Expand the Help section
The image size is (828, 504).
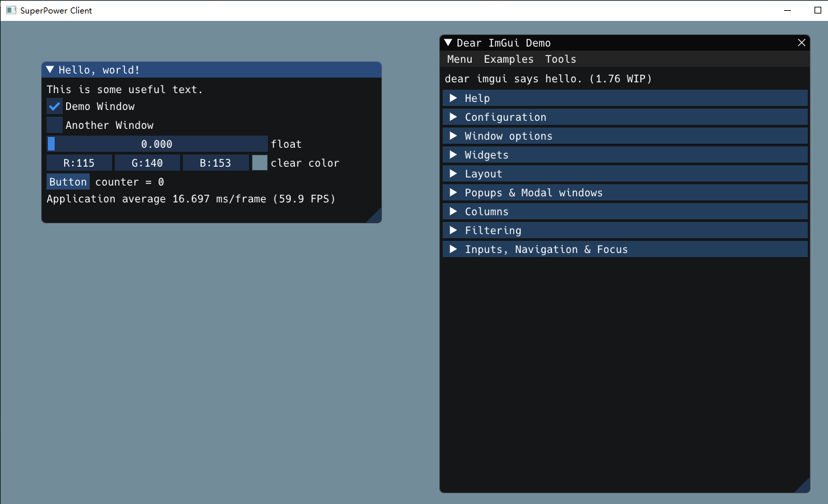[x=625, y=98]
